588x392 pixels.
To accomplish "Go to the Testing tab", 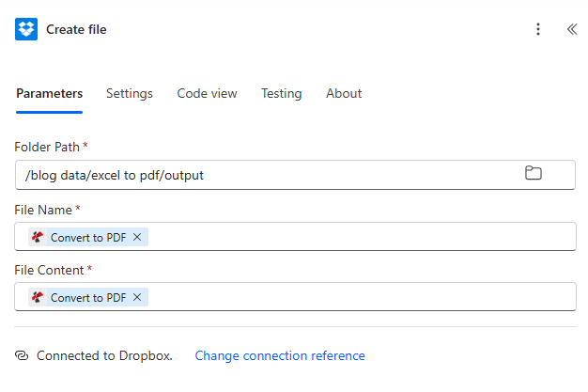I will tap(281, 94).
